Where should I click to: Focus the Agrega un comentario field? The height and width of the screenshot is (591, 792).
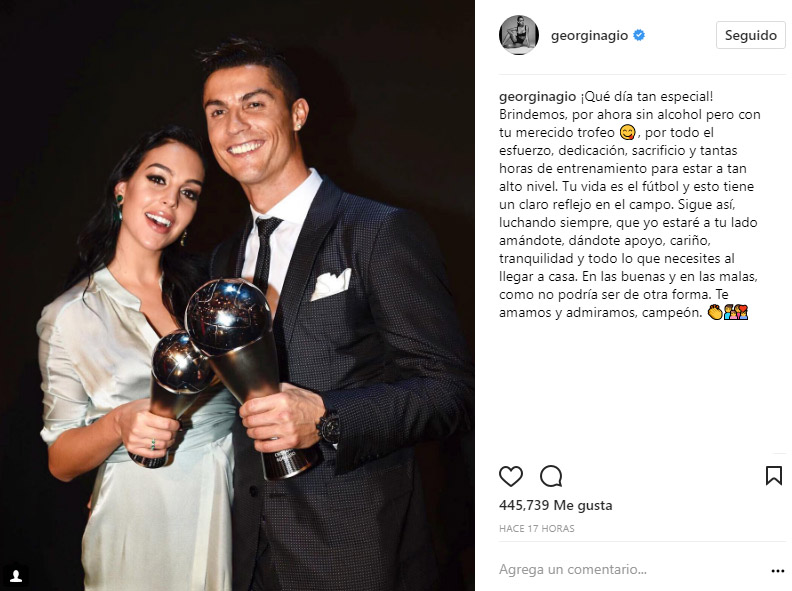click(x=631, y=569)
